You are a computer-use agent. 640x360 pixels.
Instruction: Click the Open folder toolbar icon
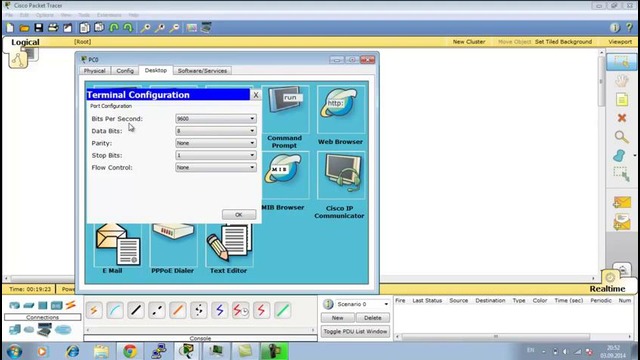tap(24, 28)
